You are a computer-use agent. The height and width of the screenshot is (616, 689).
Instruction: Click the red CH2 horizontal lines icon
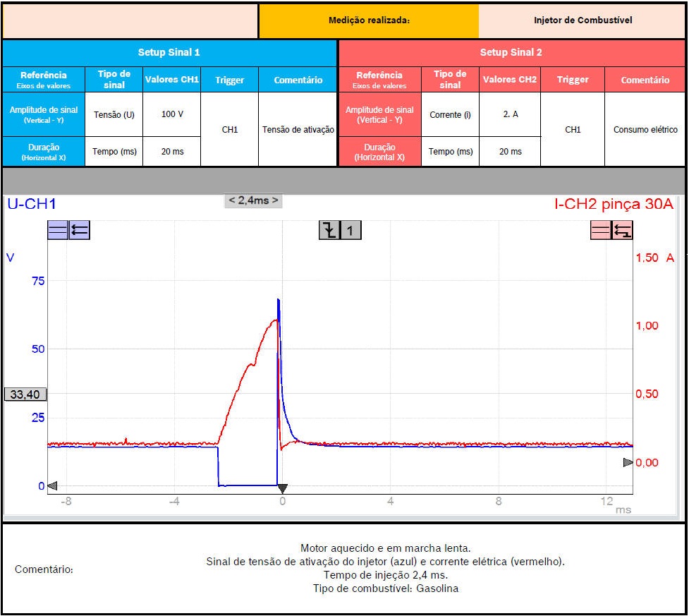point(601,230)
